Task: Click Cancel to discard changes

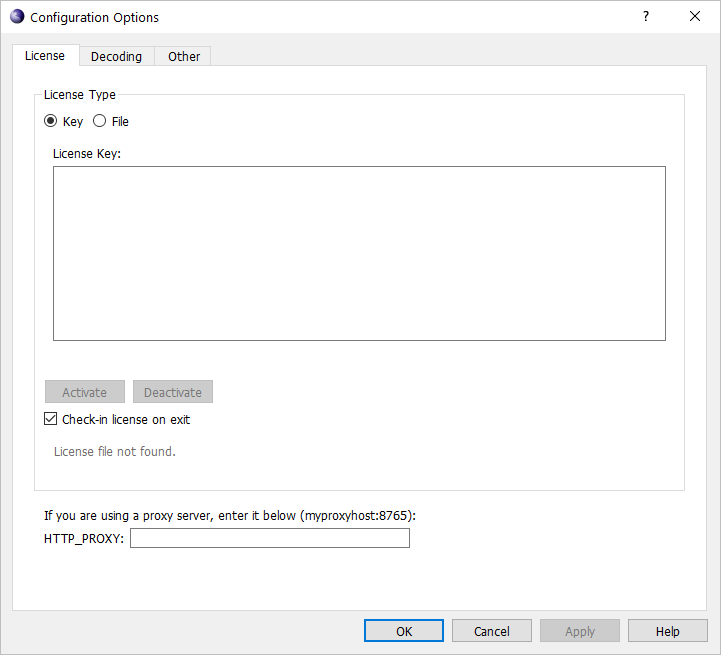Action: tap(492, 631)
